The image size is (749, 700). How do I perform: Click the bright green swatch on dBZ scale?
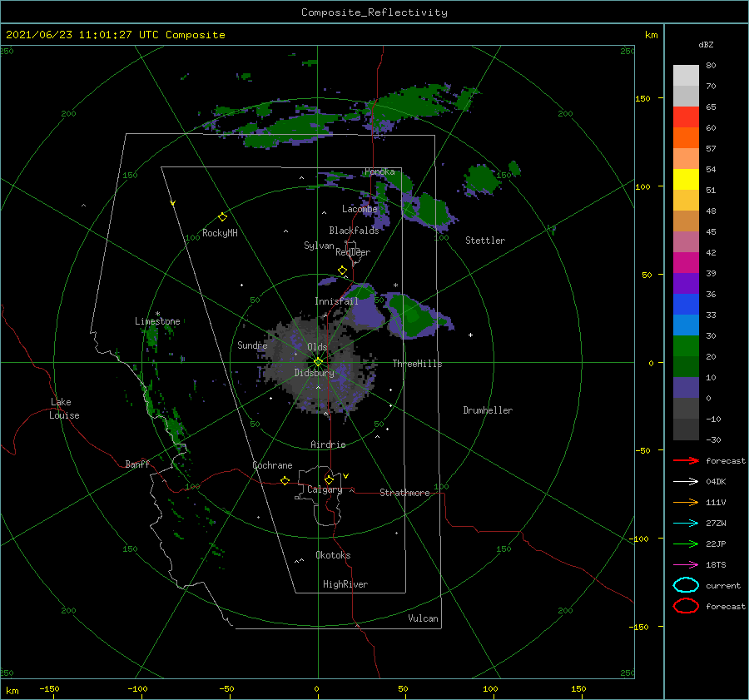pyautogui.click(x=686, y=345)
